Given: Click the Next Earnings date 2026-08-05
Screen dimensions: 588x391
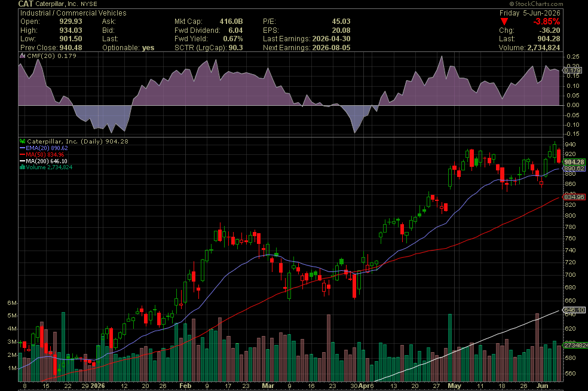Looking at the screenshot, I should [331, 48].
